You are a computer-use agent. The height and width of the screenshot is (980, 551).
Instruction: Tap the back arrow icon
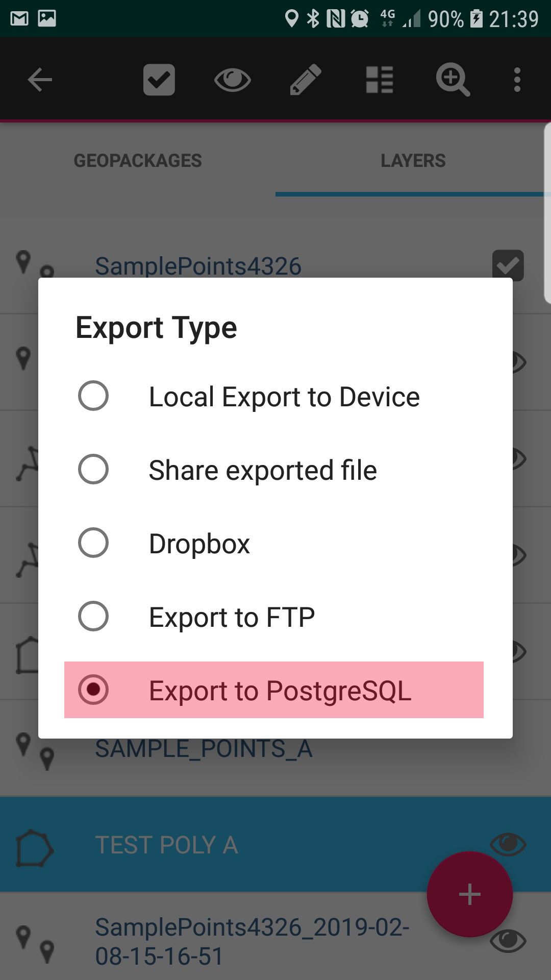tap(40, 80)
